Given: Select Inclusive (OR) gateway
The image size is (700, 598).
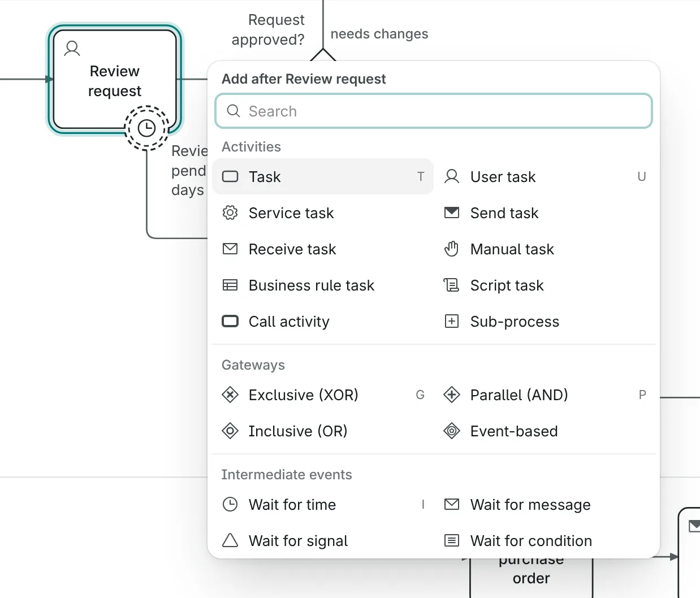Looking at the screenshot, I should pyautogui.click(x=323, y=431).
